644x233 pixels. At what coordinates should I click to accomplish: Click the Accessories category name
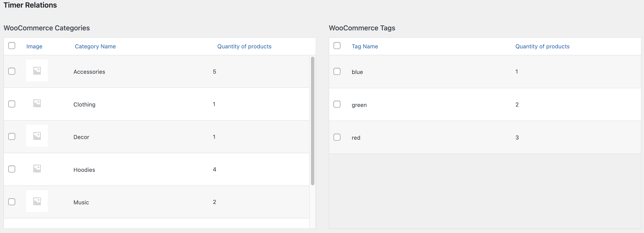[x=89, y=72]
